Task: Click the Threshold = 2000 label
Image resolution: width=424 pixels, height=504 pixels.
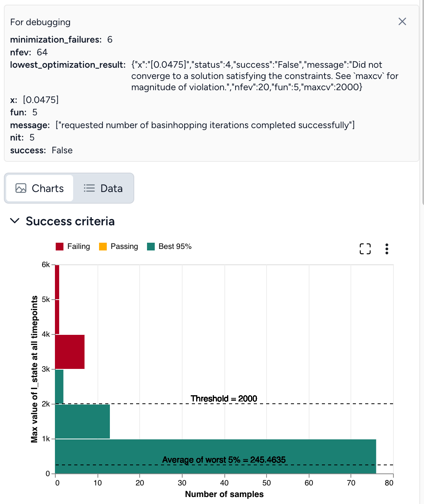Action: (x=224, y=398)
